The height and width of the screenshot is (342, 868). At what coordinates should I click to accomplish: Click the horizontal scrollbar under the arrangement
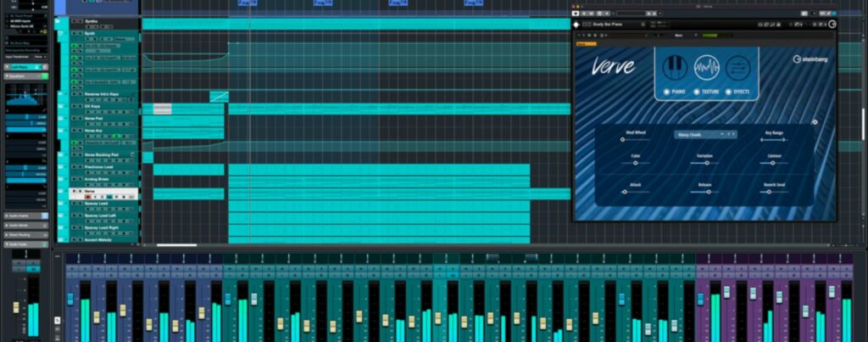pos(176,244)
